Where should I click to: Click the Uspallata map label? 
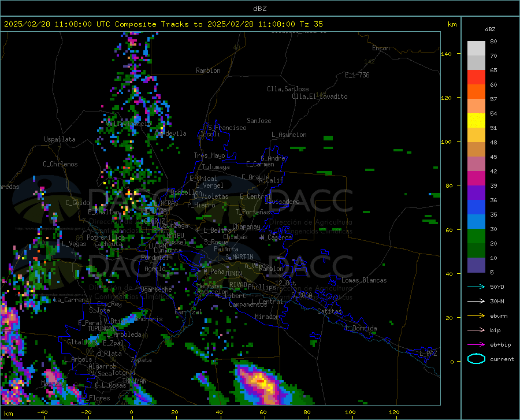(60, 139)
